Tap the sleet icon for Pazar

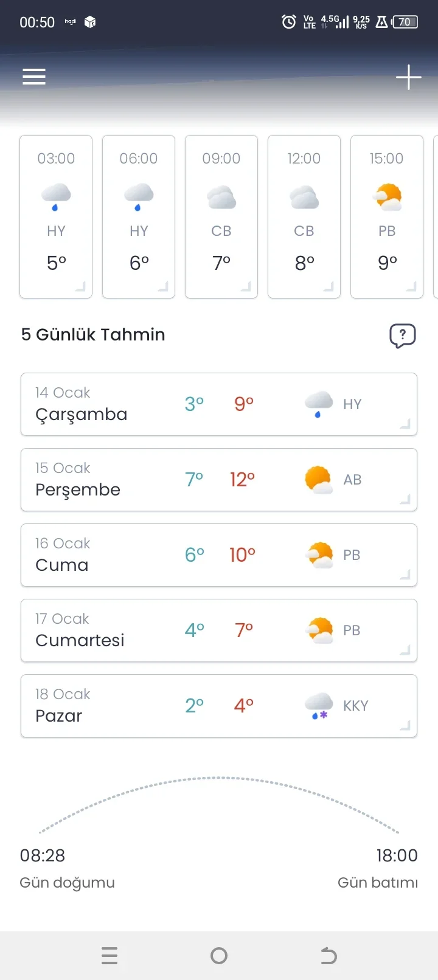319,706
